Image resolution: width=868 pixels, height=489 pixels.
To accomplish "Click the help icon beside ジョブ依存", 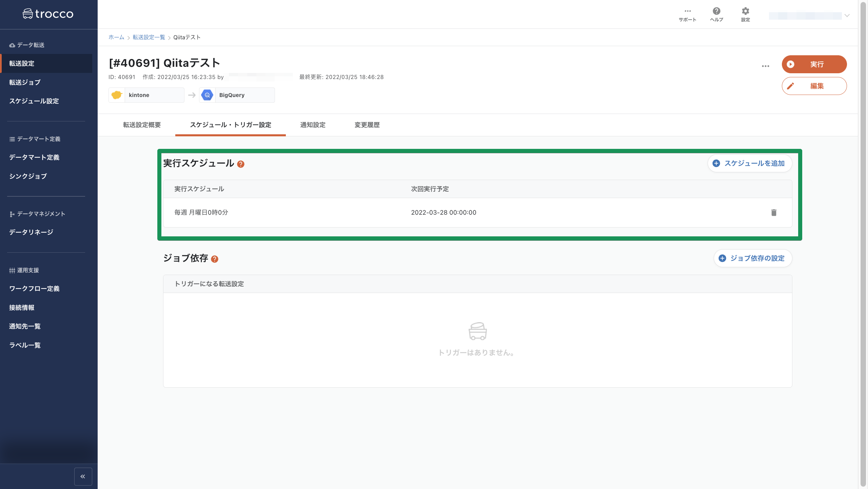I will tap(215, 259).
